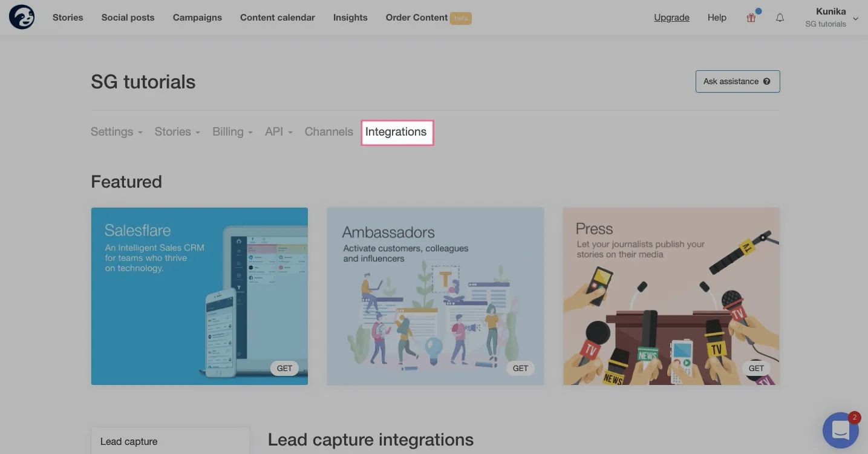This screenshot has height=454, width=868.
Task: Expand the API dropdown
Action: (x=279, y=132)
